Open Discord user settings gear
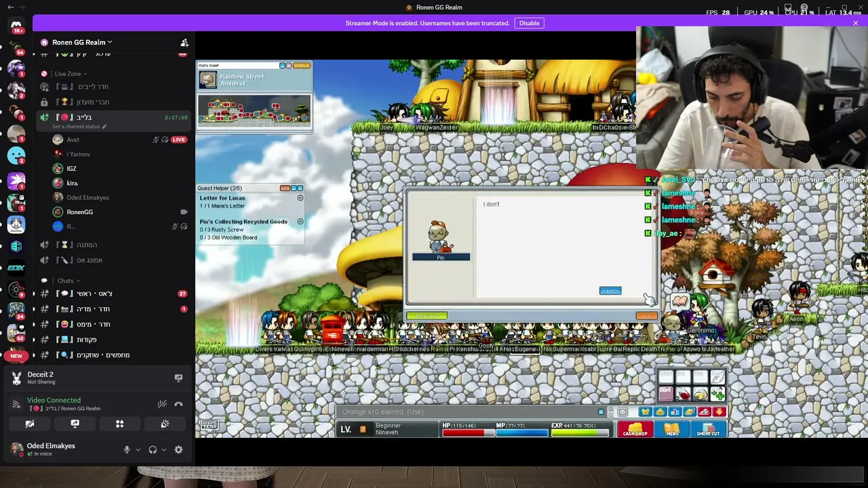 pos(178,449)
